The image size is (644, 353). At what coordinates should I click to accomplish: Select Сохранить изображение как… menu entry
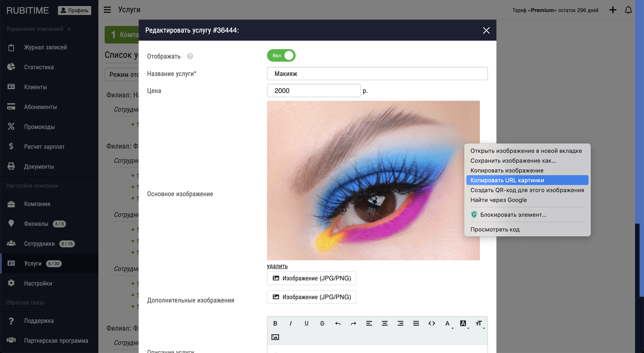tap(513, 161)
